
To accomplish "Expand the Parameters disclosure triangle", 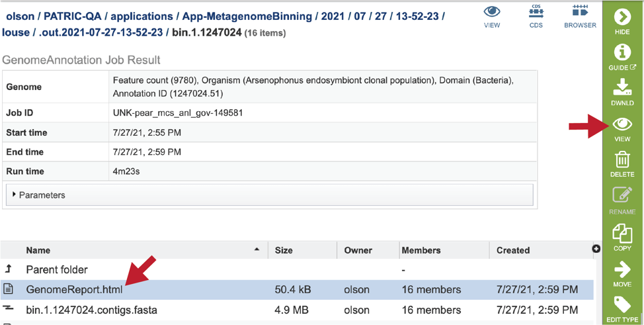I will pyautogui.click(x=15, y=195).
